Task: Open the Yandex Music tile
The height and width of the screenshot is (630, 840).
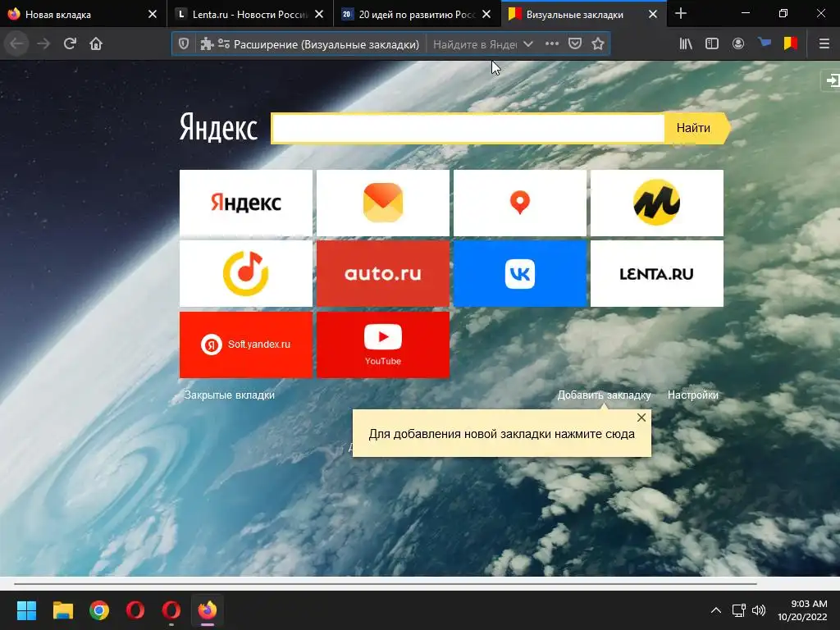Action: 246,274
